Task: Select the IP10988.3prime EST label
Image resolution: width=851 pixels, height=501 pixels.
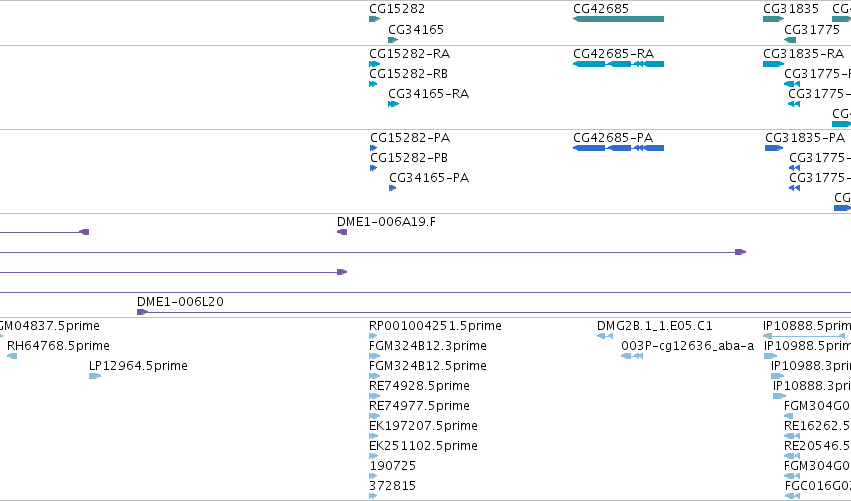Action: pos(811,366)
